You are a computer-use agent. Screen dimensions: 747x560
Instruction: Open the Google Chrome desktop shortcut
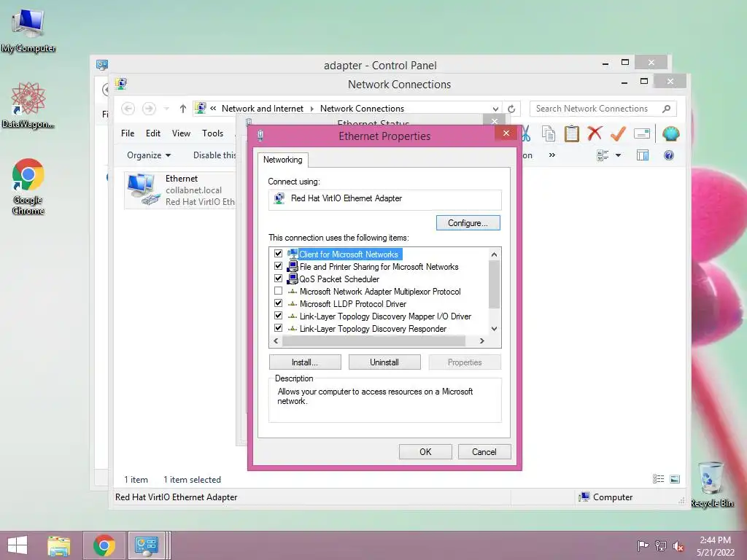tap(28, 186)
